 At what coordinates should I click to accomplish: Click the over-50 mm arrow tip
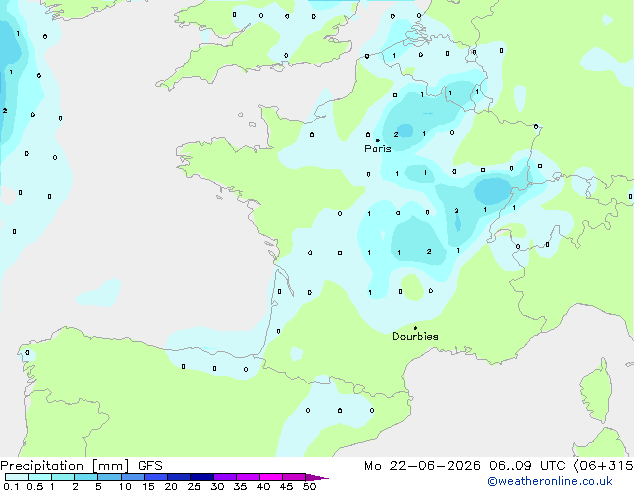317,477
